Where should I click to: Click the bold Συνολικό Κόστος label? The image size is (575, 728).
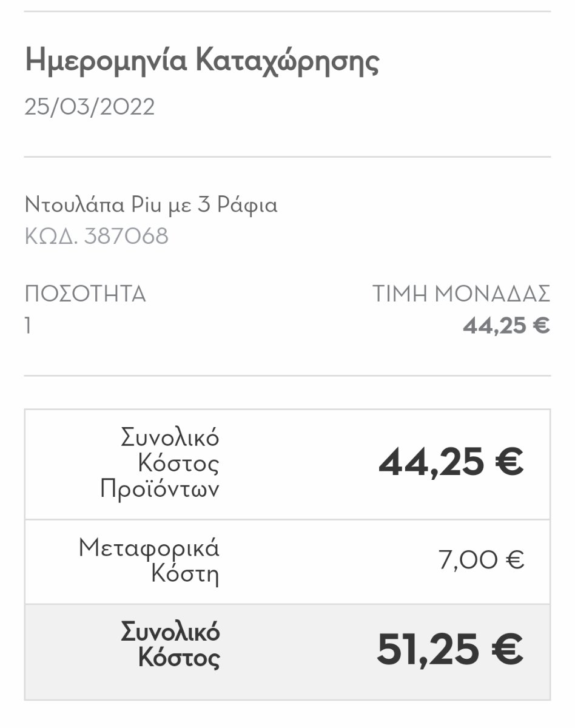(x=170, y=645)
